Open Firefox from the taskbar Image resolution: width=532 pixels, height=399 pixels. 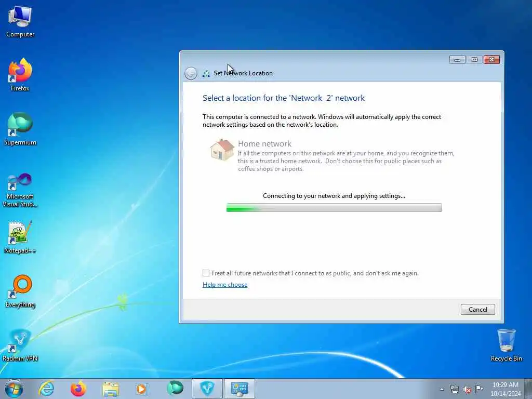click(x=78, y=389)
